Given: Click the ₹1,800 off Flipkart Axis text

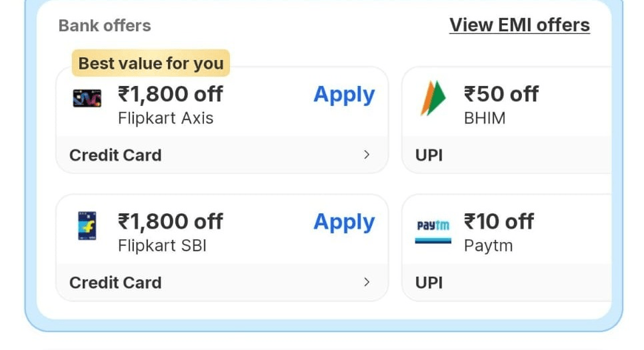Looking at the screenshot, I should (x=170, y=94).
